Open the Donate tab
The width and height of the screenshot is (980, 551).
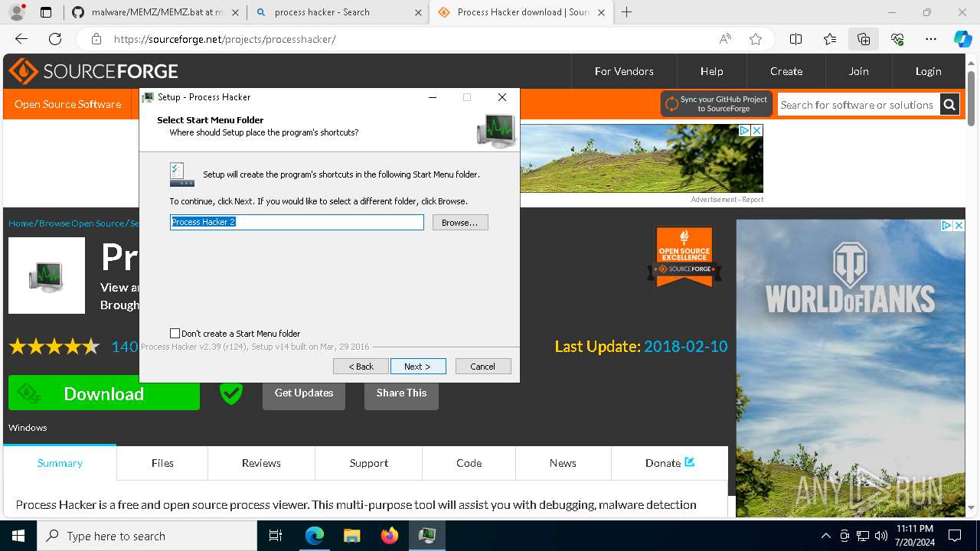[x=670, y=463]
